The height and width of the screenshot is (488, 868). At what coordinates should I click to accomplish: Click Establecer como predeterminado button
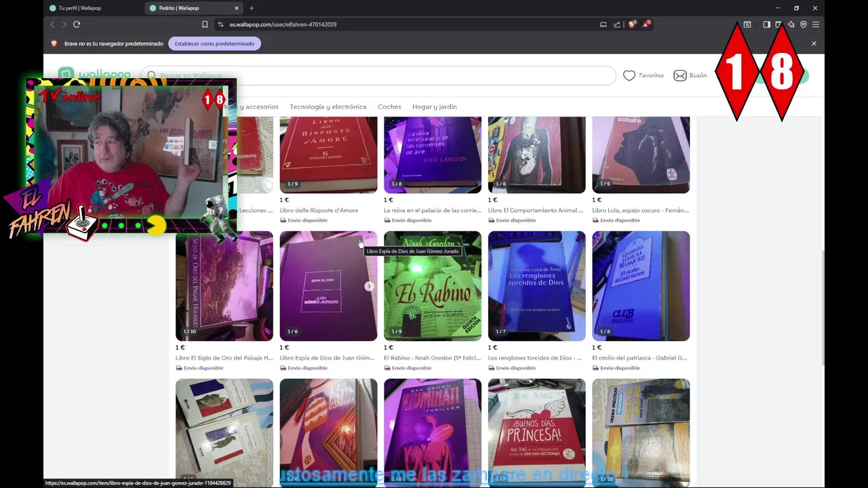point(214,43)
